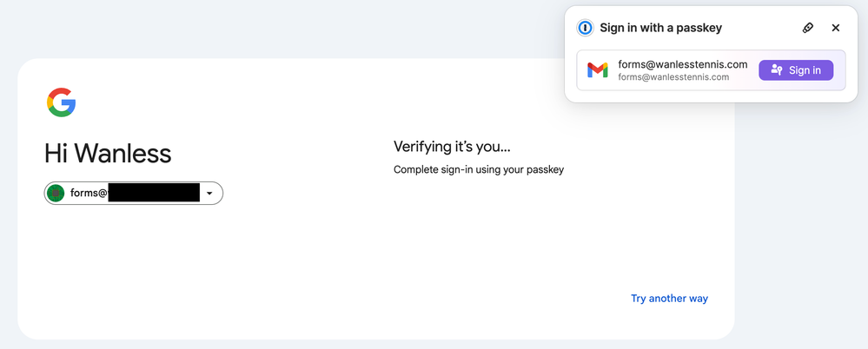
Task: Click the "Sign in" label text on purple button
Action: pos(805,70)
